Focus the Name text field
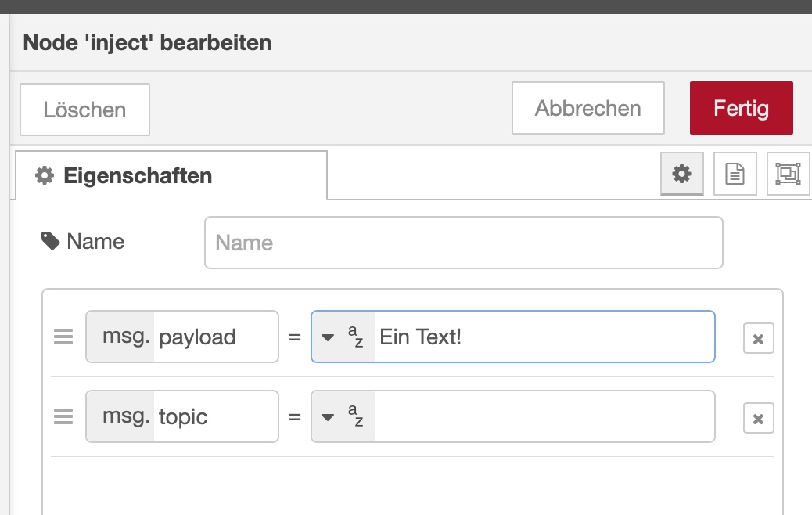812x515 pixels. [x=463, y=243]
